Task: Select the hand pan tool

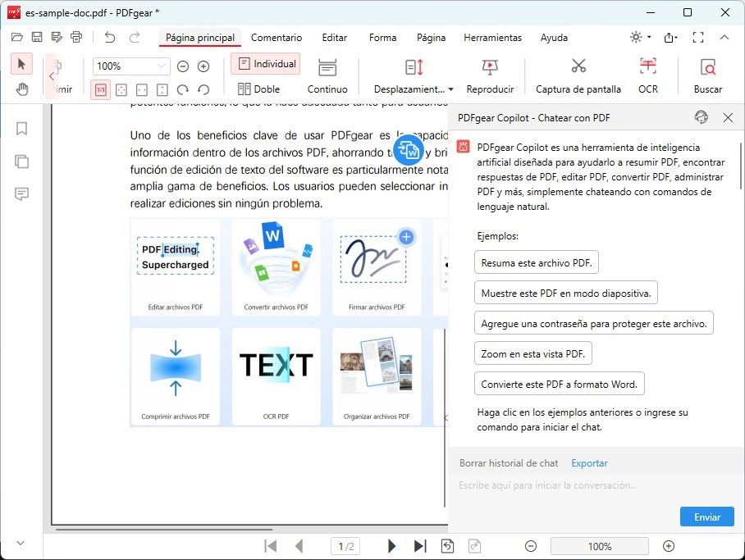Action: (22, 89)
